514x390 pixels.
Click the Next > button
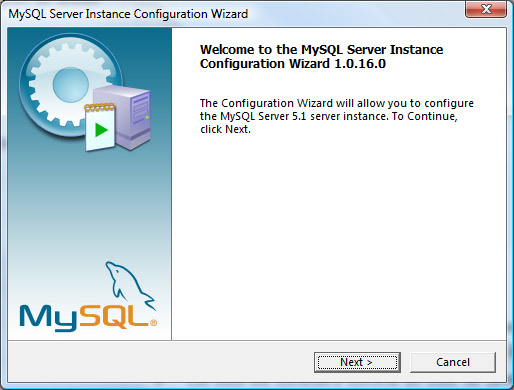pos(357,362)
